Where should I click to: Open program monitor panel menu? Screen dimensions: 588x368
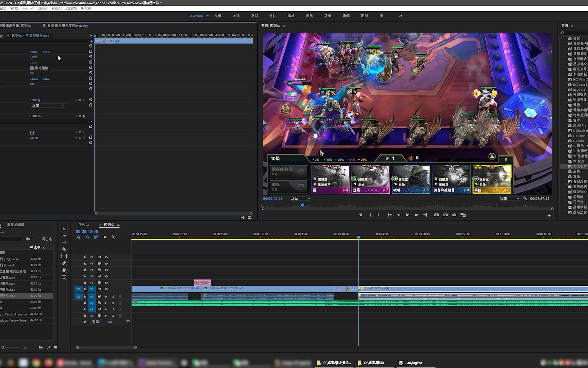284,26
